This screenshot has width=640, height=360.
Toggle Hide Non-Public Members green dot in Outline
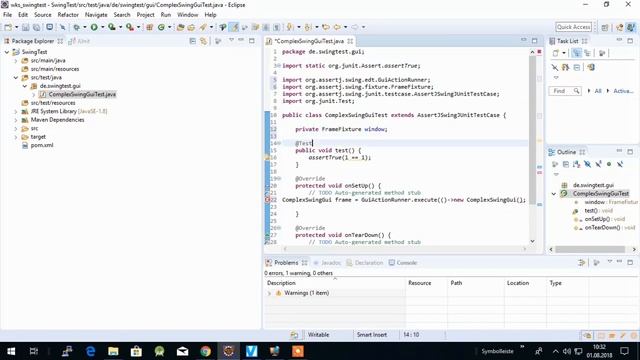[609, 164]
